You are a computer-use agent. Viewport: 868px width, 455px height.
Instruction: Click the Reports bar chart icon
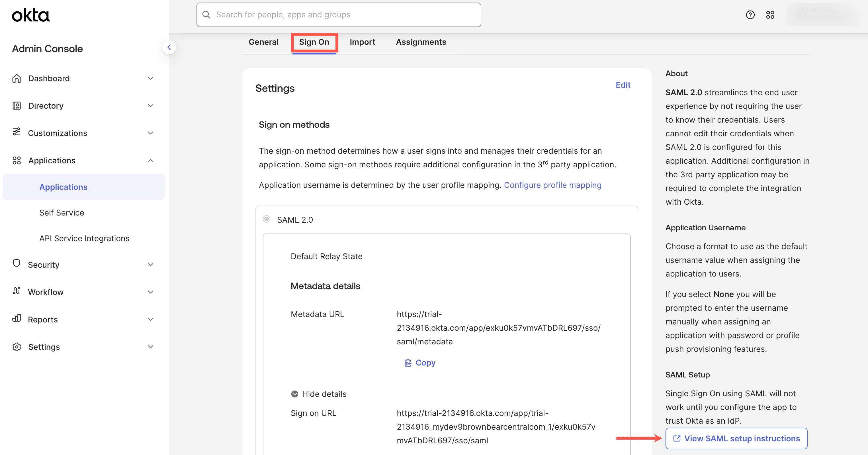tap(17, 319)
